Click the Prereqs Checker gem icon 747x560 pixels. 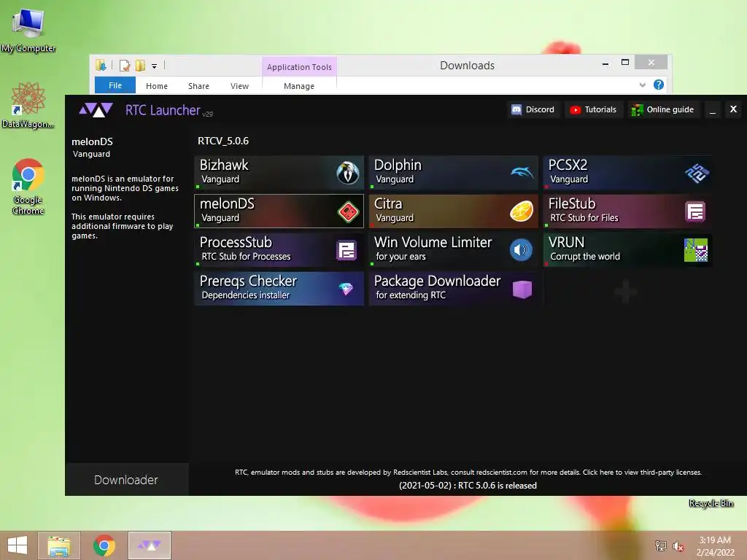(x=346, y=289)
